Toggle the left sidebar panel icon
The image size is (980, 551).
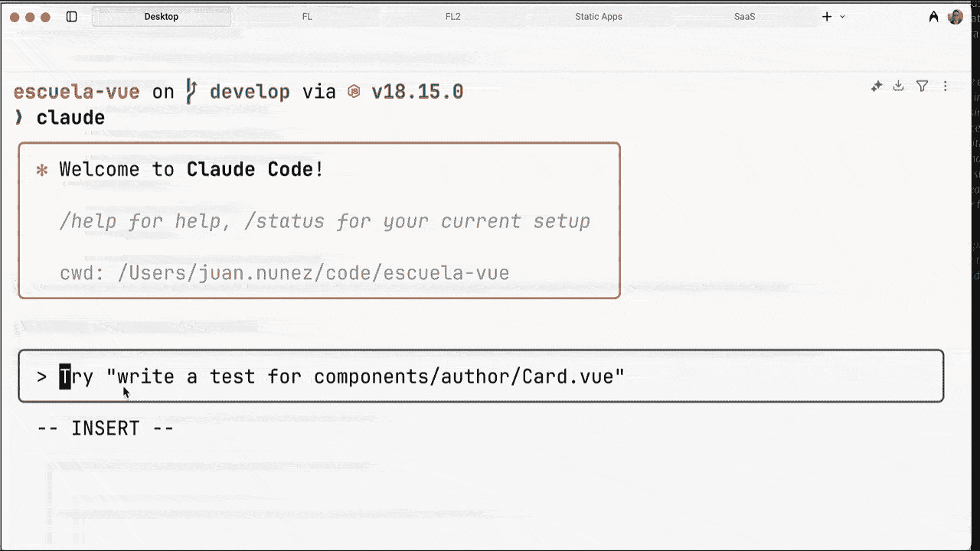(72, 17)
